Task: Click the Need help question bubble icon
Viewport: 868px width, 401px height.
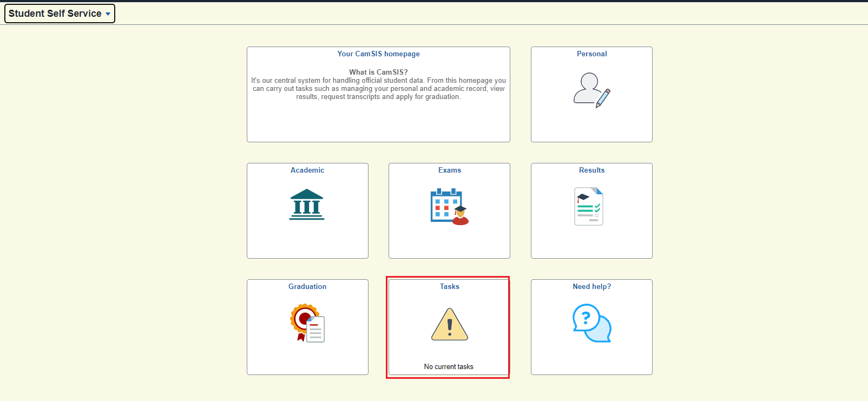Action: click(592, 323)
